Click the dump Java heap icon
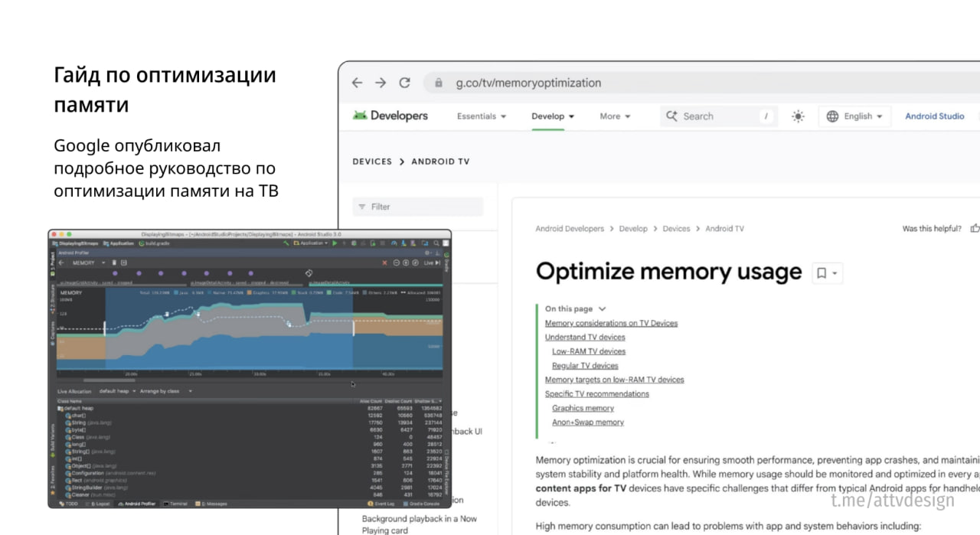Image resolution: width=980 pixels, height=535 pixels. 124,263
